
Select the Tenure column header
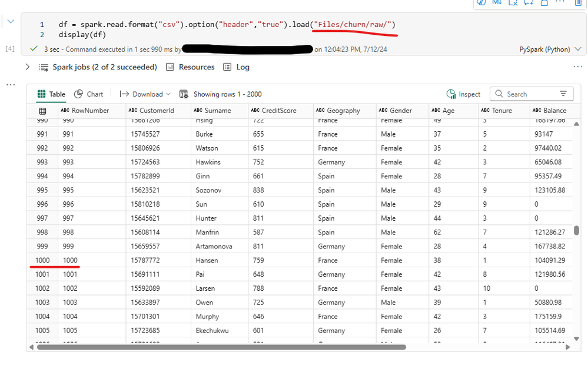(x=504, y=111)
